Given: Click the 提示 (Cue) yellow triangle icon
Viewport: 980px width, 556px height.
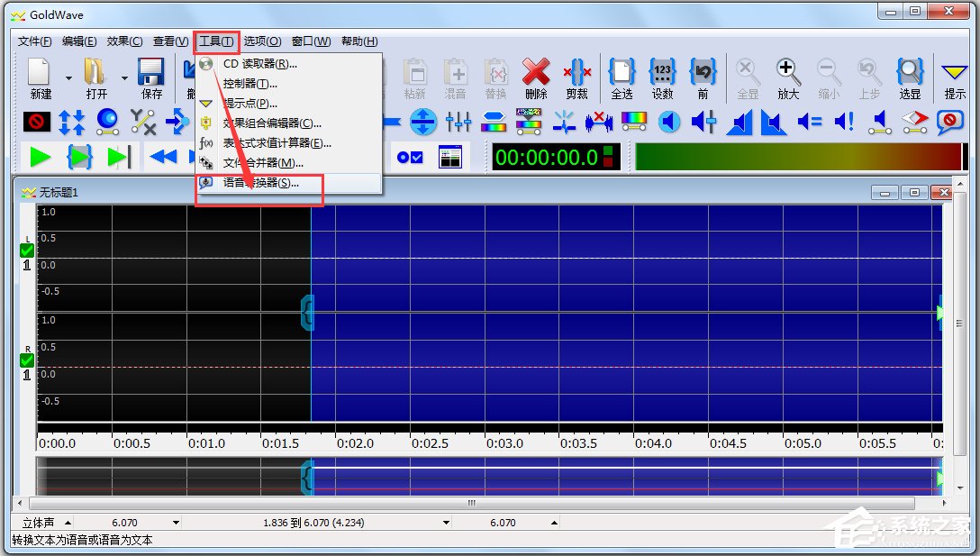Looking at the screenshot, I should click(954, 73).
